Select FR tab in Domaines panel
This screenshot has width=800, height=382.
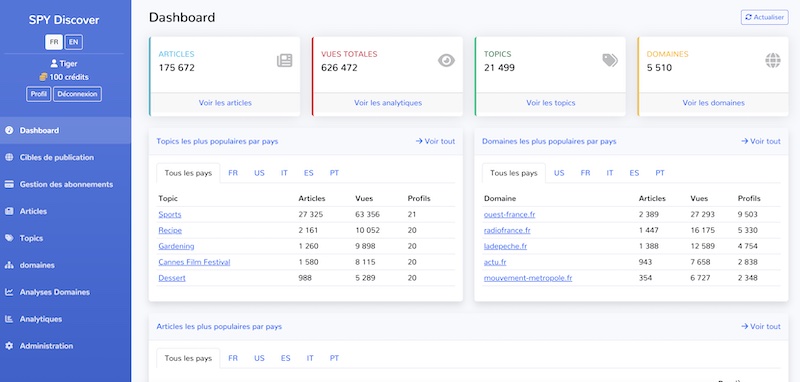[585, 173]
